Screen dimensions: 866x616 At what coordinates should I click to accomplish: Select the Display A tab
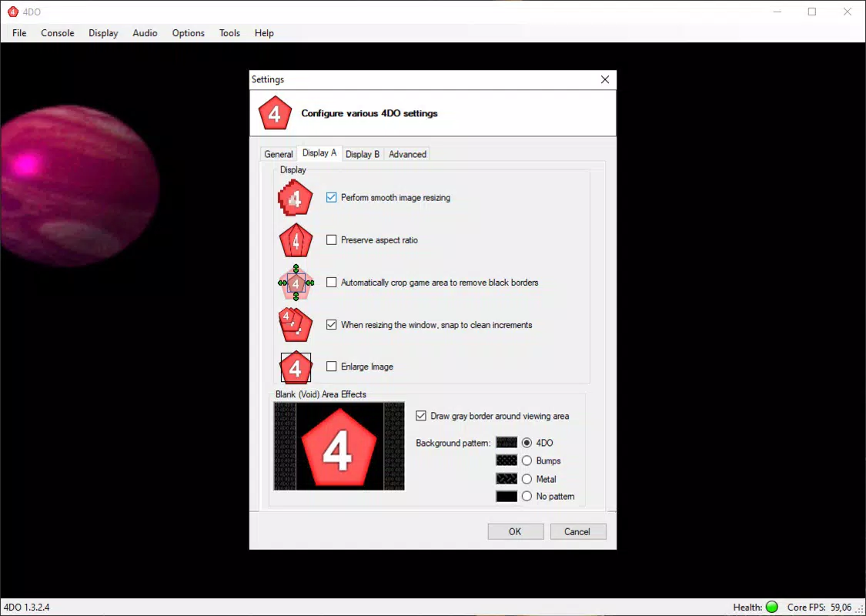pos(319,153)
